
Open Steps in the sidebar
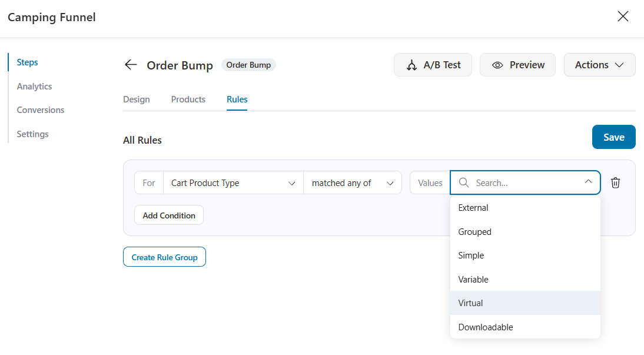[x=27, y=62]
